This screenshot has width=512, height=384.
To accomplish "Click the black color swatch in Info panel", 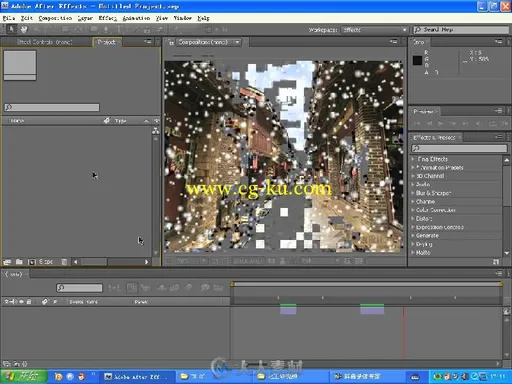I will pos(417,60).
